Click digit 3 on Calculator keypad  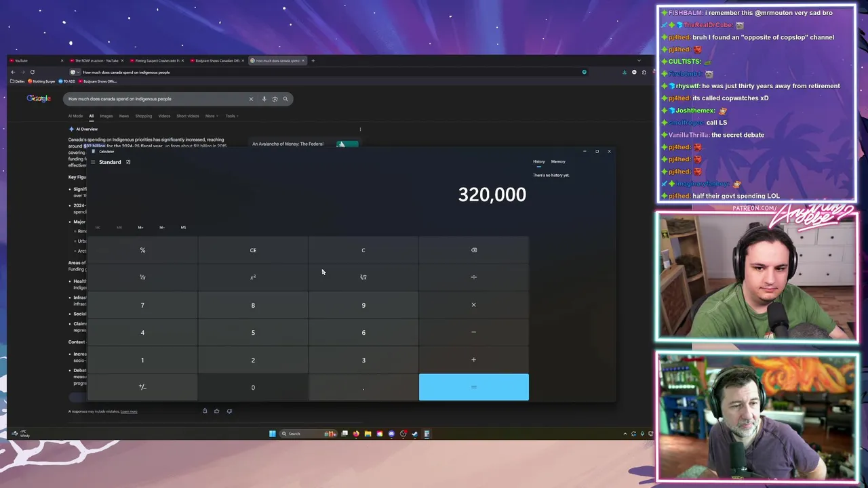pos(363,360)
